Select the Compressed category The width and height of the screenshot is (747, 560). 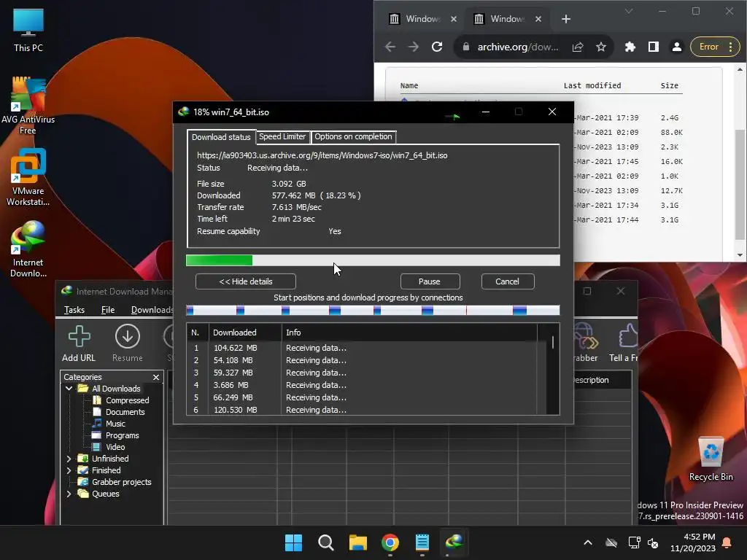[127, 400]
